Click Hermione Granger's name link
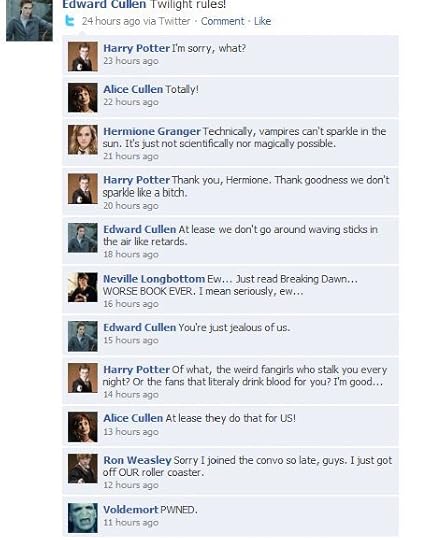This screenshot has height=540, width=432. (x=152, y=132)
